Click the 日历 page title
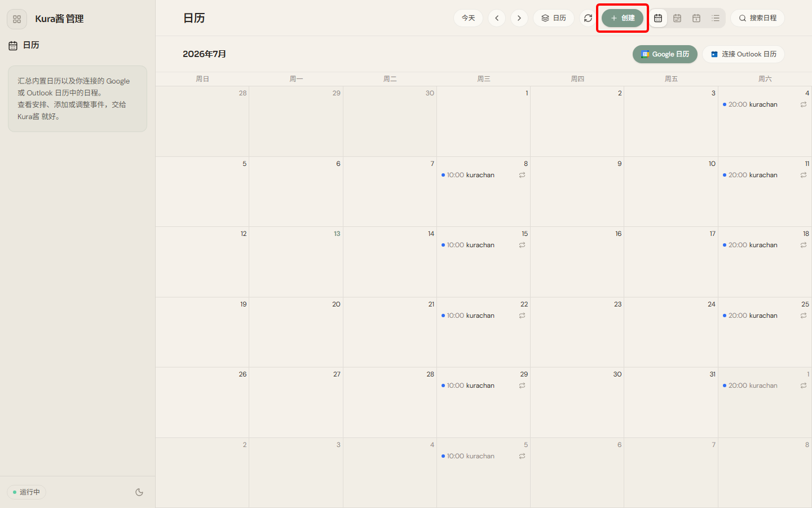Image resolution: width=812 pixels, height=508 pixels. 194,18
